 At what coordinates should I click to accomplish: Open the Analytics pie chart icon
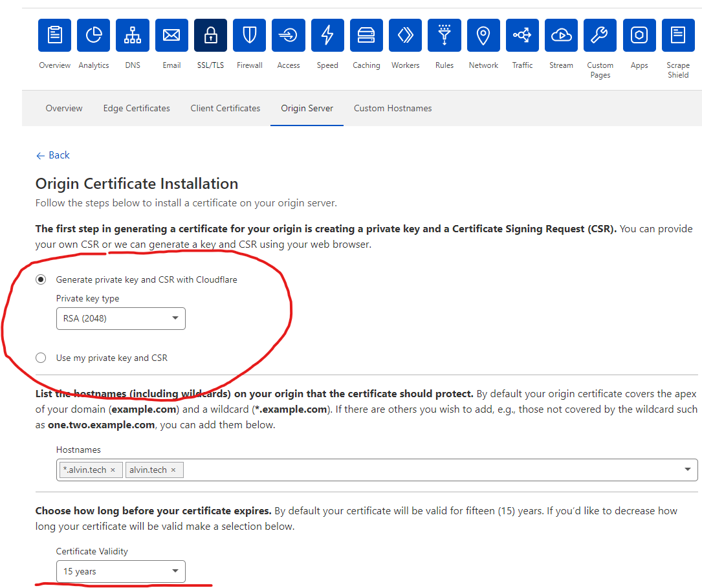(94, 36)
